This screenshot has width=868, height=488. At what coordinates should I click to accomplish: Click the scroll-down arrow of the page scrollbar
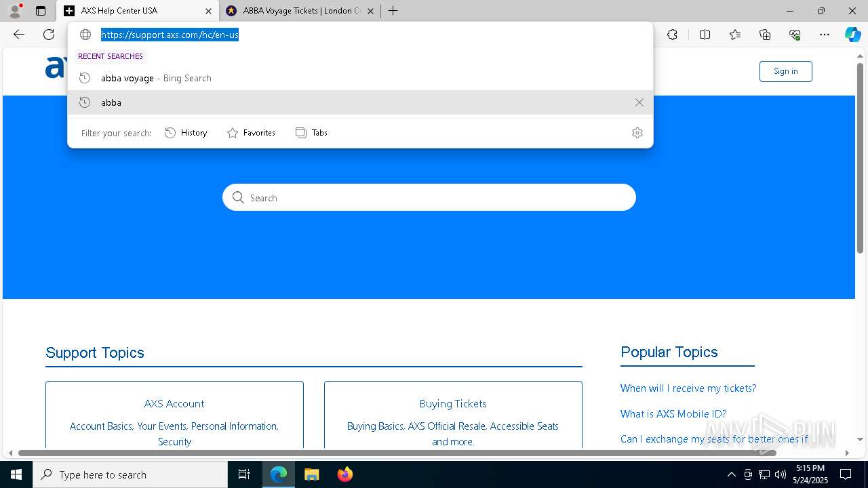coord(861,439)
